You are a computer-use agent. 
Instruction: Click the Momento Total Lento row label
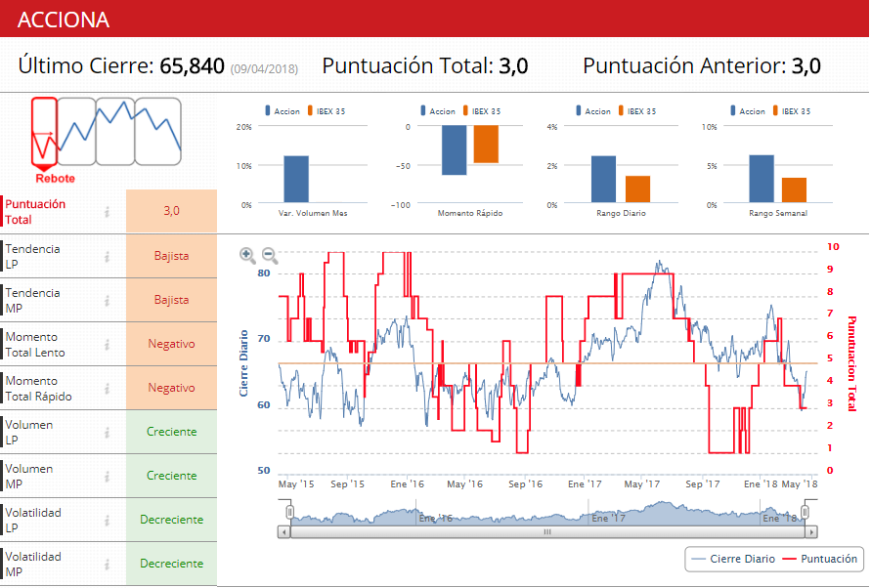coord(35,344)
